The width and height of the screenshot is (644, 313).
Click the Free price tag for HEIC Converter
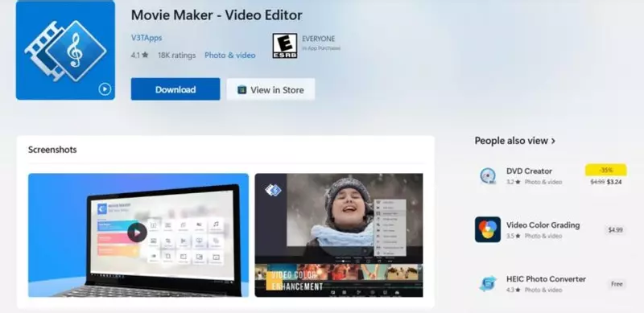(x=617, y=284)
